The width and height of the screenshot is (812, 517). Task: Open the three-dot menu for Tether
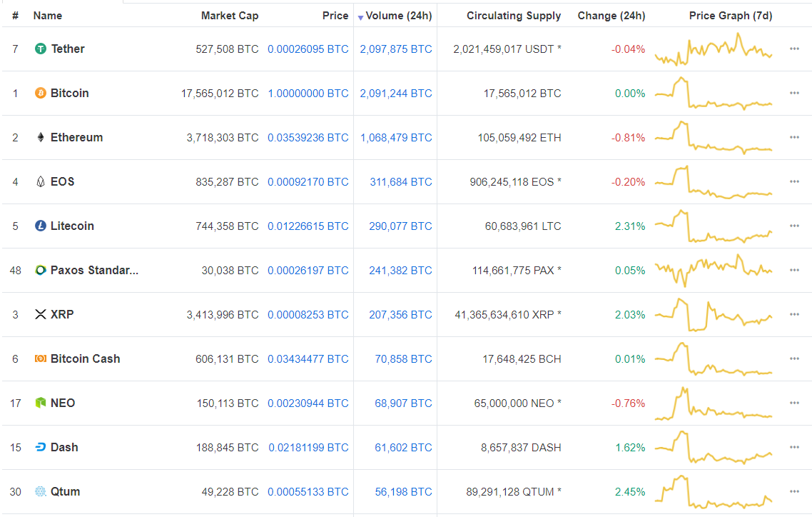tap(794, 49)
